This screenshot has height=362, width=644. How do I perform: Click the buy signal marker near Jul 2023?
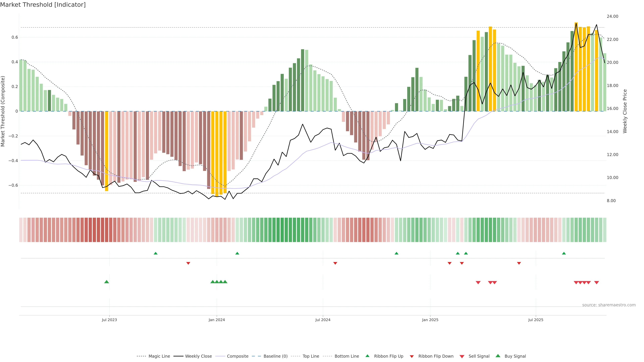click(106, 282)
